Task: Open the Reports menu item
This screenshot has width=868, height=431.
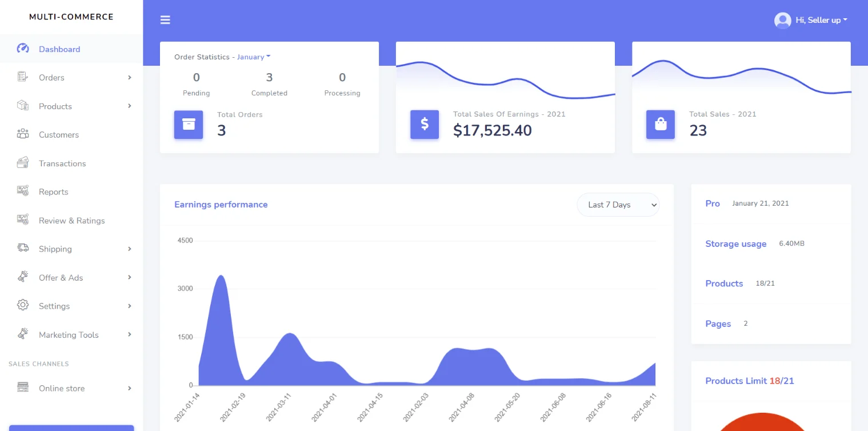Action: [71, 192]
